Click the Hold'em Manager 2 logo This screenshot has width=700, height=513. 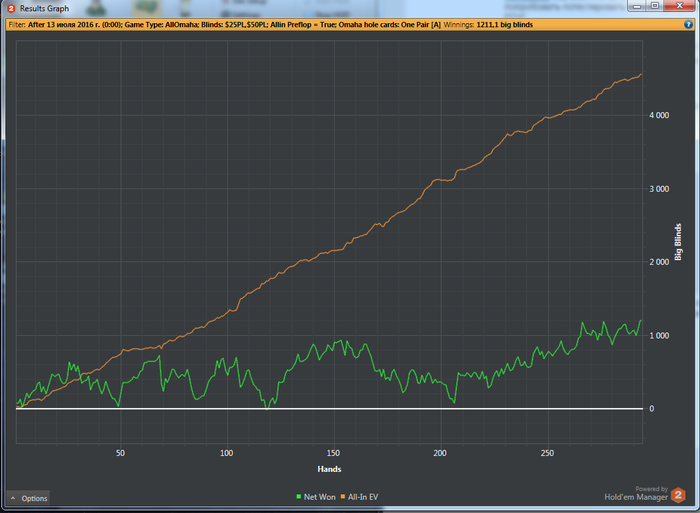678,495
